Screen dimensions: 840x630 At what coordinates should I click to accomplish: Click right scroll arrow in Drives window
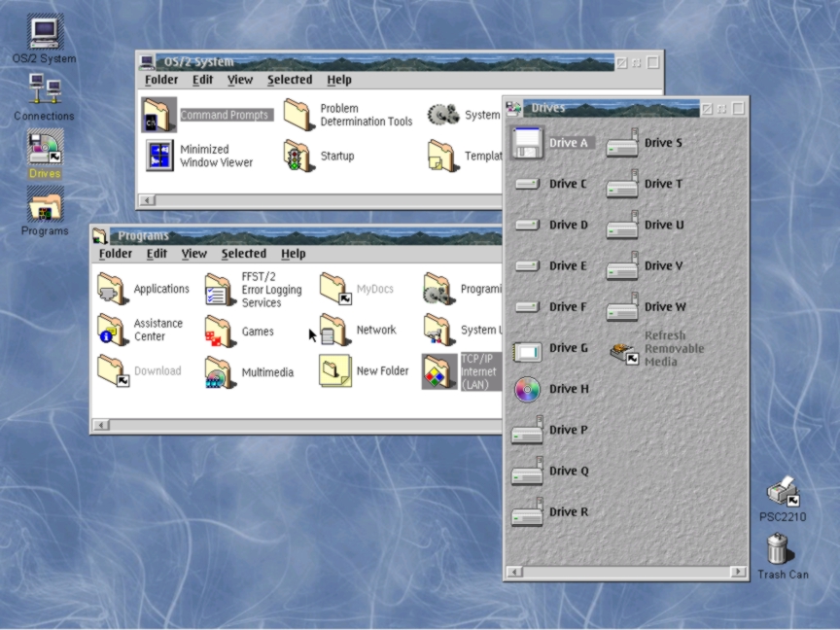(740, 572)
